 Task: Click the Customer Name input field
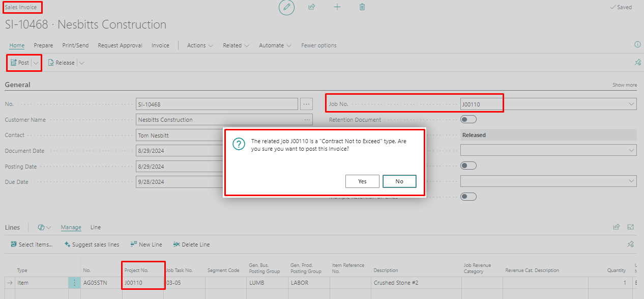tap(219, 120)
